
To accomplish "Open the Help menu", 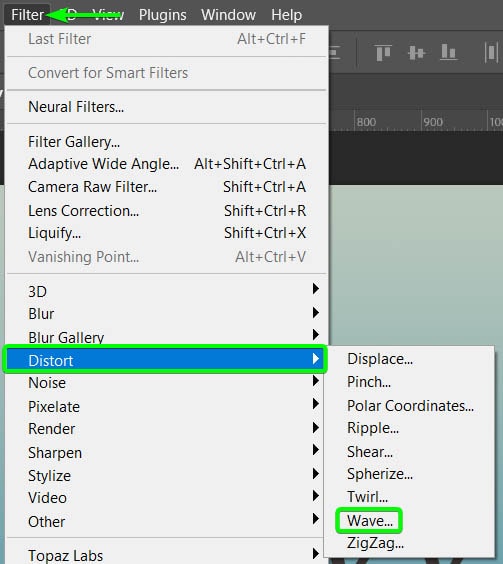I will (287, 15).
